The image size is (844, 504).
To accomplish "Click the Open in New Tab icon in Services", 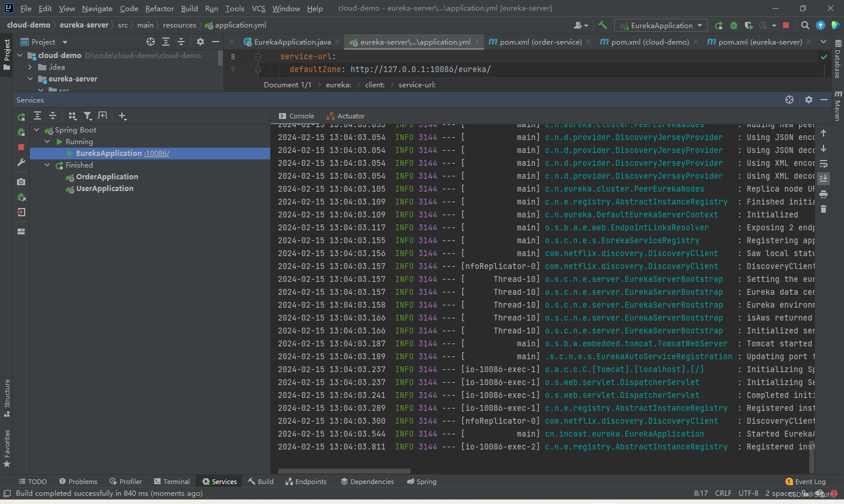I will click(x=103, y=116).
